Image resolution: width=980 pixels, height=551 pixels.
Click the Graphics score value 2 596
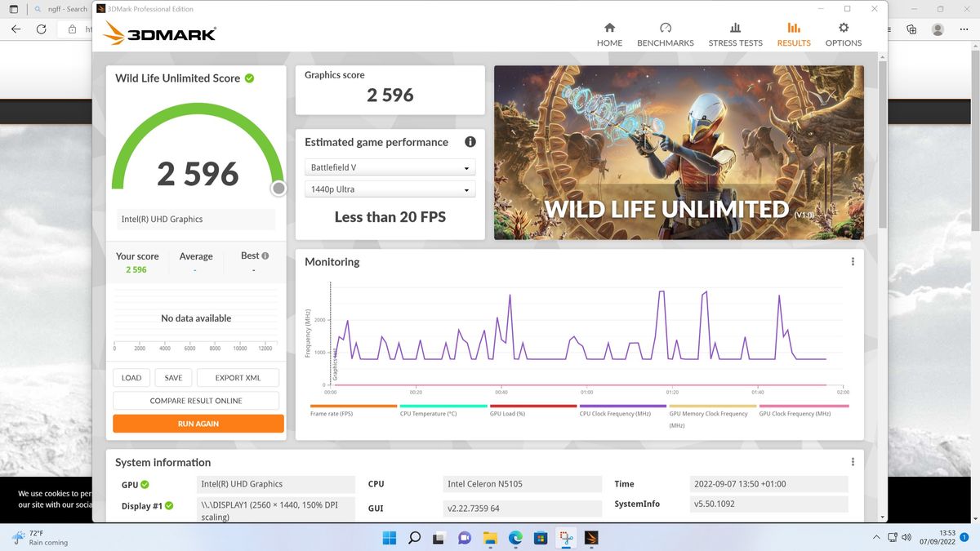(x=390, y=95)
